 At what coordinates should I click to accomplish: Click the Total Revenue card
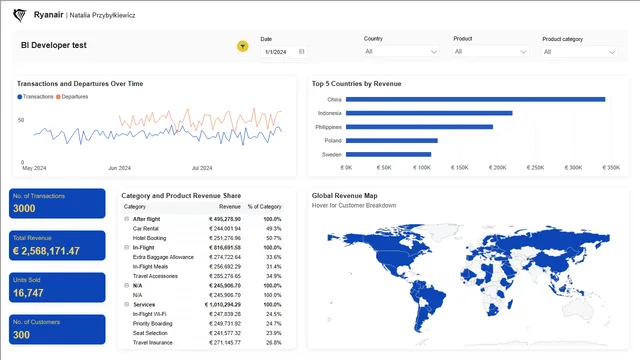pyautogui.click(x=57, y=245)
